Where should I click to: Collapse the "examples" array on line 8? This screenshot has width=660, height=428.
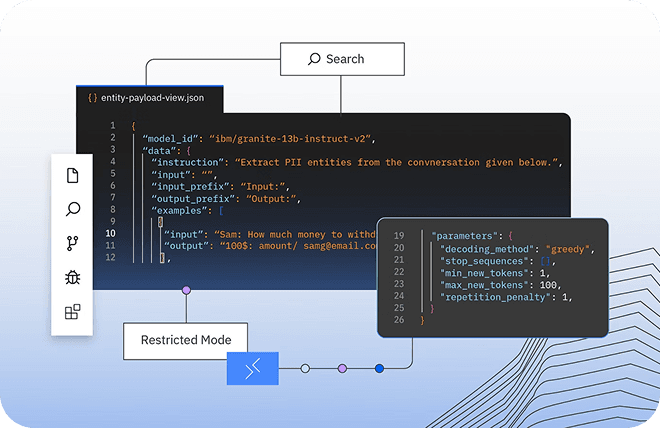[221, 210]
